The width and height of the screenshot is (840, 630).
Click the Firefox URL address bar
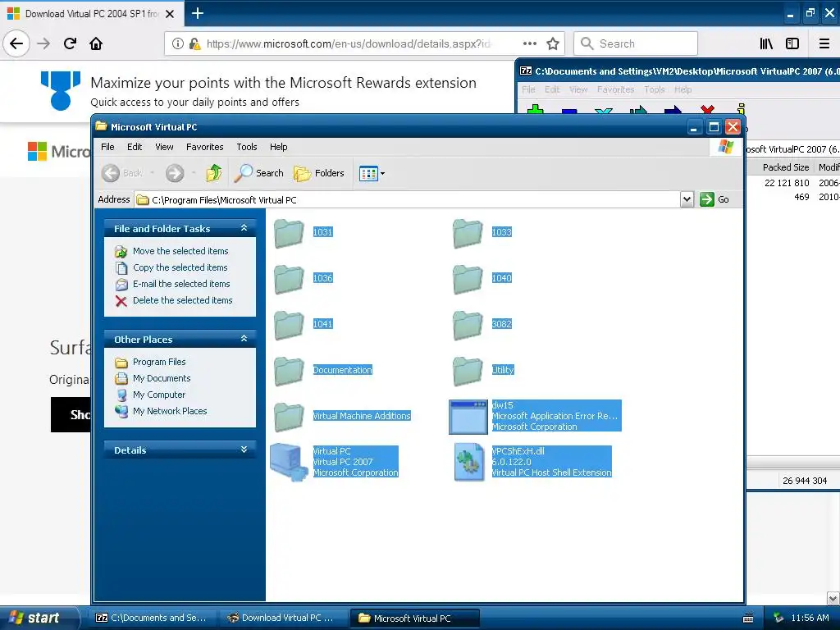tap(348, 43)
